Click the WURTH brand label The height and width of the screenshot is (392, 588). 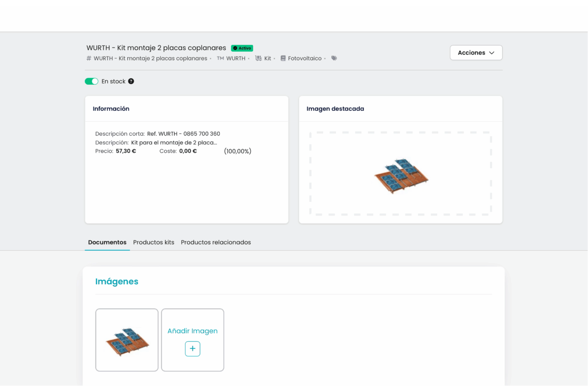coord(236,58)
